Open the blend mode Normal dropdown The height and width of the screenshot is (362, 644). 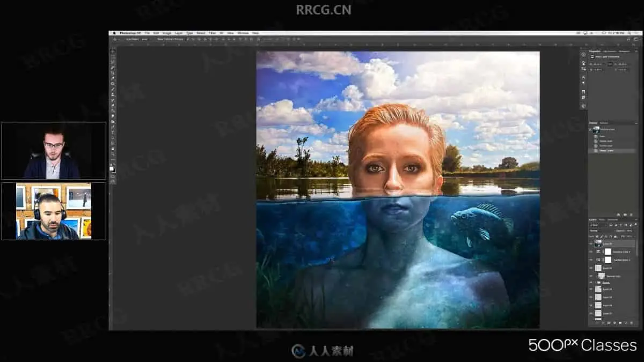click(601, 231)
